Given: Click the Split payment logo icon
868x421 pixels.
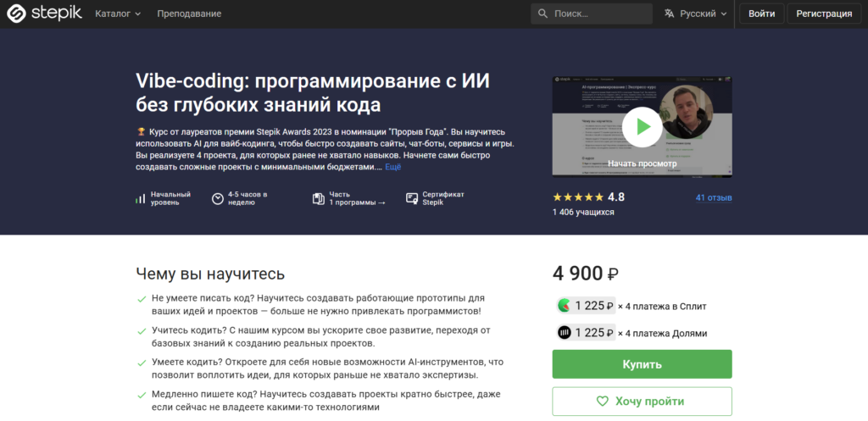Looking at the screenshot, I should pyautogui.click(x=564, y=306).
